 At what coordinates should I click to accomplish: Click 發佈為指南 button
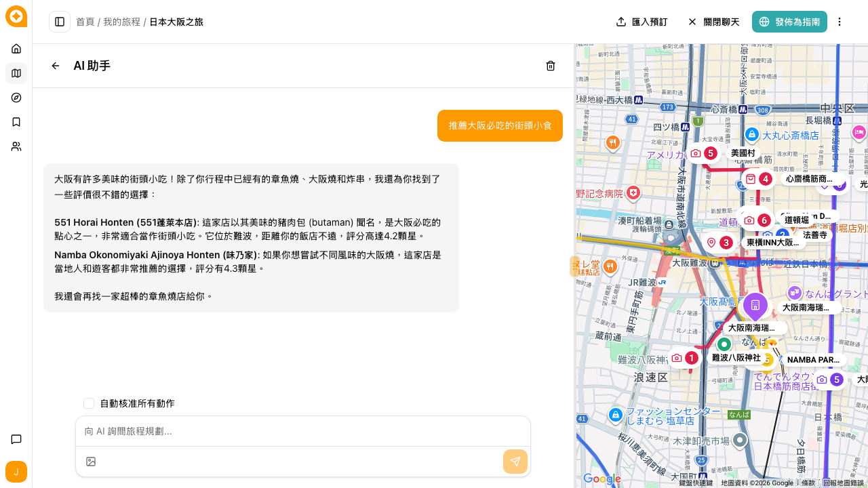pyautogui.click(x=789, y=22)
